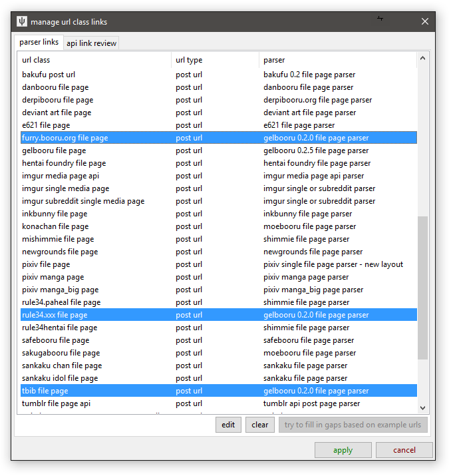Select the derpibooru file page row
Screen dimensions: 449x476
[x=219, y=100]
